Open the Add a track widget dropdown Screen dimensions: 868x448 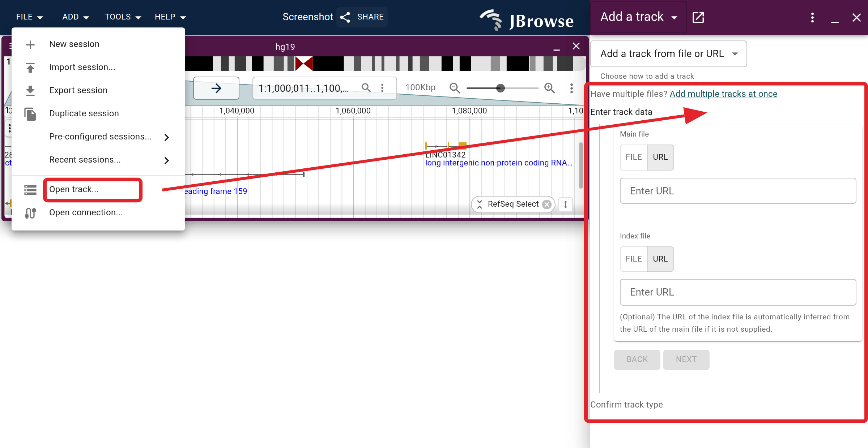[x=639, y=17]
